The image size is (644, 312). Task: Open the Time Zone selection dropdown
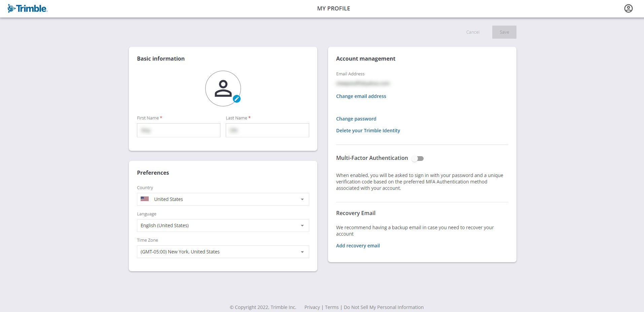tap(222, 251)
